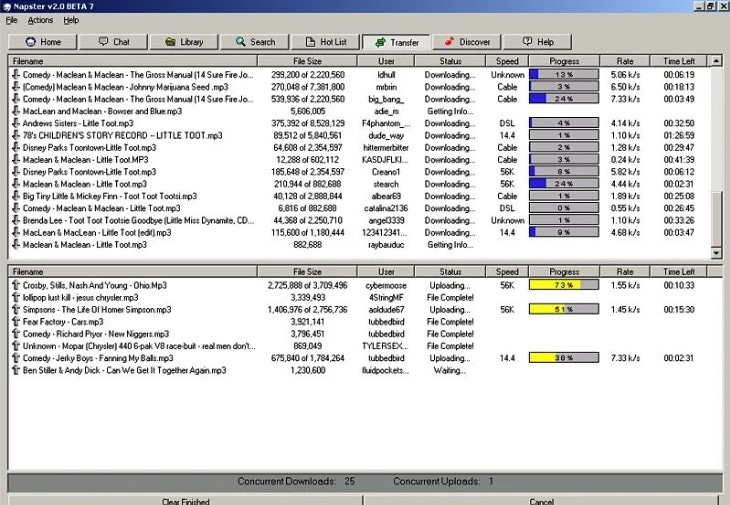Click Concurrent Uploads count in status bar
This screenshot has height=505, width=730.
pyautogui.click(x=491, y=481)
